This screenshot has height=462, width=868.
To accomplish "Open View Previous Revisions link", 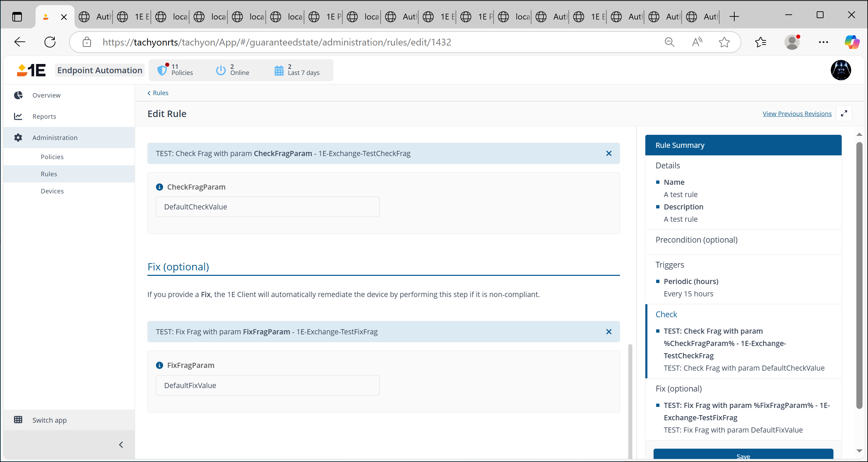I will point(797,114).
